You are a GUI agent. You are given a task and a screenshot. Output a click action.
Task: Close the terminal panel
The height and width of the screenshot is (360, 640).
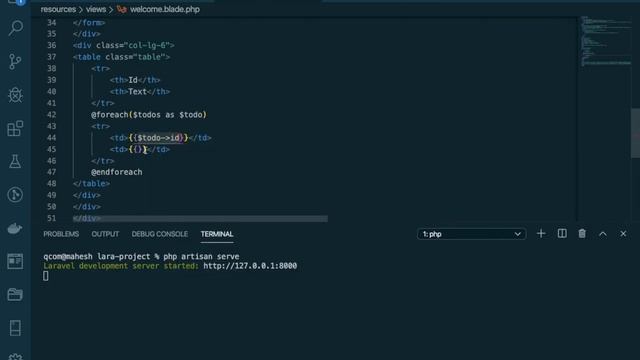coord(623,234)
